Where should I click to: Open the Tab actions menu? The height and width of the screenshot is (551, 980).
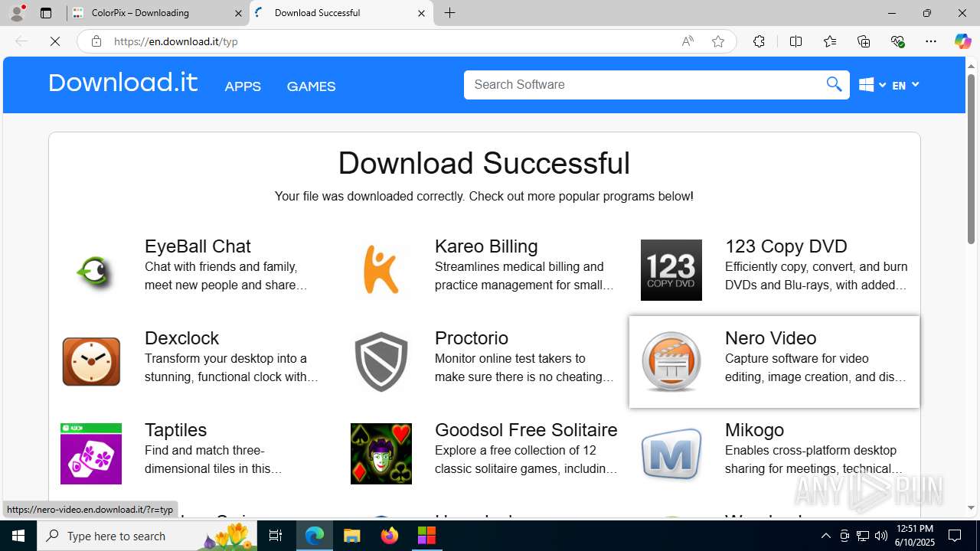(x=46, y=13)
